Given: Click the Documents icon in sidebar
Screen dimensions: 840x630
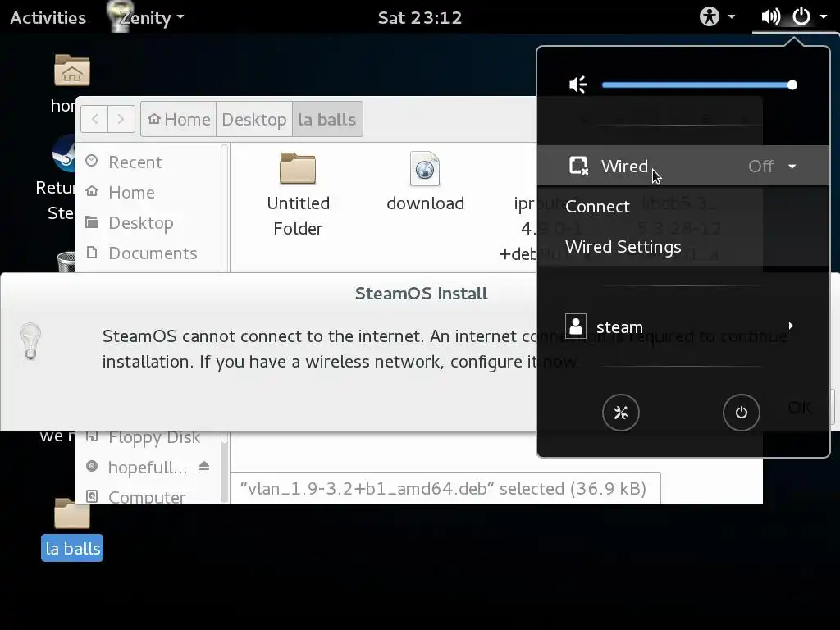Looking at the screenshot, I should tap(92, 252).
